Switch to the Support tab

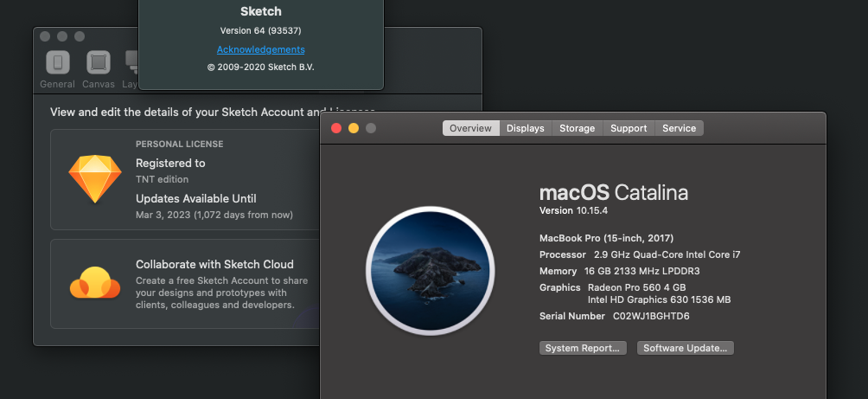pyautogui.click(x=629, y=128)
